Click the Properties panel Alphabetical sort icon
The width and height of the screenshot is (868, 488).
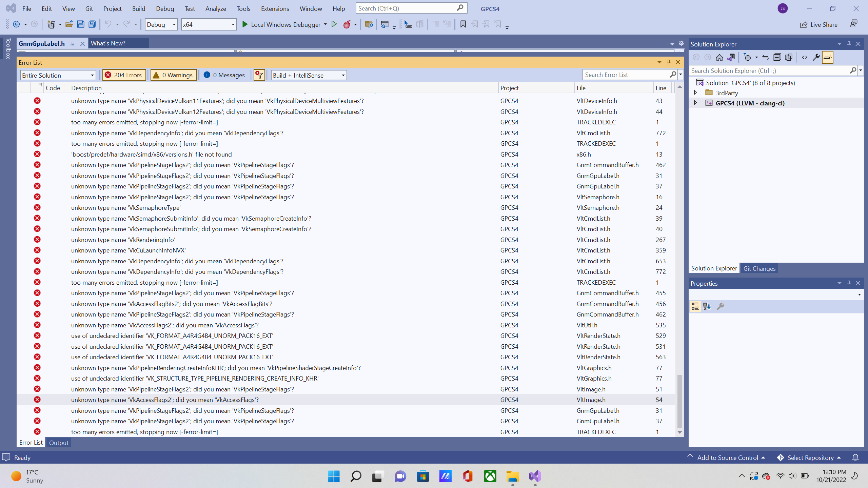pyautogui.click(x=707, y=306)
